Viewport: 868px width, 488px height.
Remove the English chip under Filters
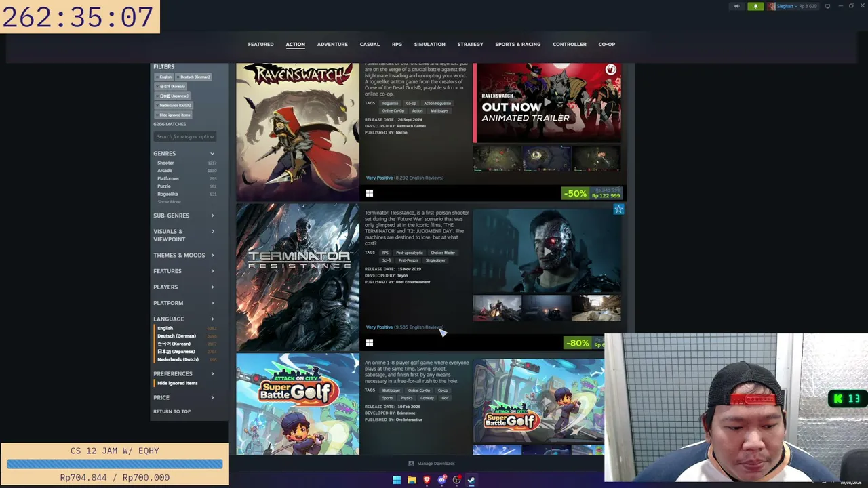point(165,77)
